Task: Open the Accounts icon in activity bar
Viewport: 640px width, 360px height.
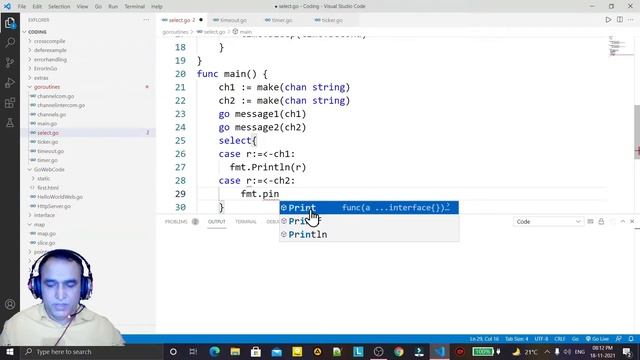Action: (10, 304)
